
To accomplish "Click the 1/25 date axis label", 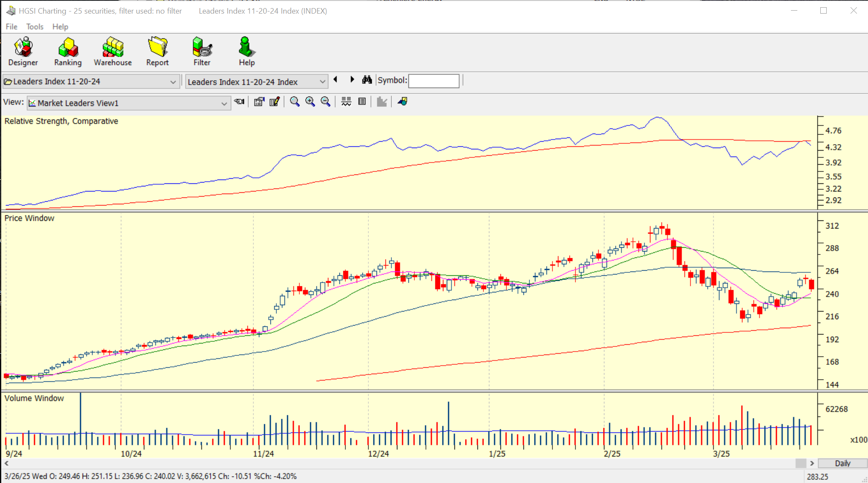I will (497, 454).
